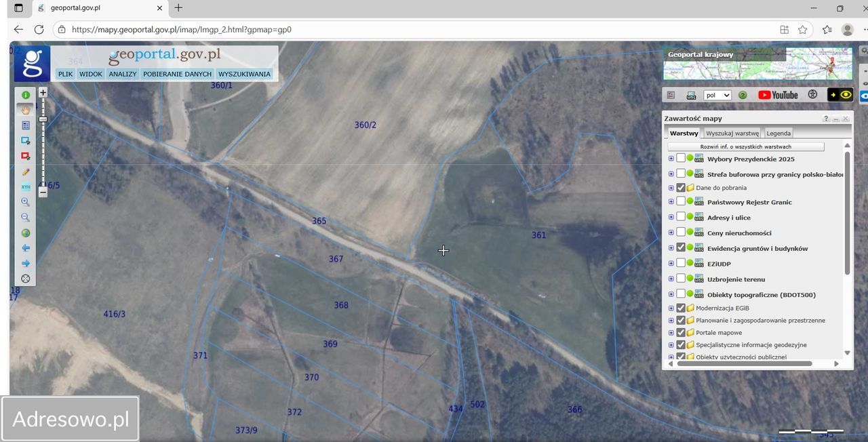Open the WIDOK menu
Viewport: 868px width, 442px height.
click(91, 74)
